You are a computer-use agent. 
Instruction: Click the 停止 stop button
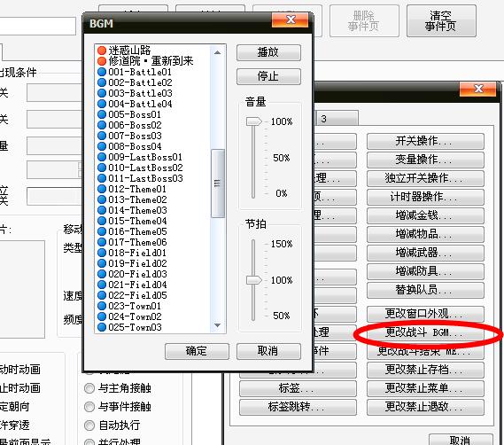tap(268, 76)
